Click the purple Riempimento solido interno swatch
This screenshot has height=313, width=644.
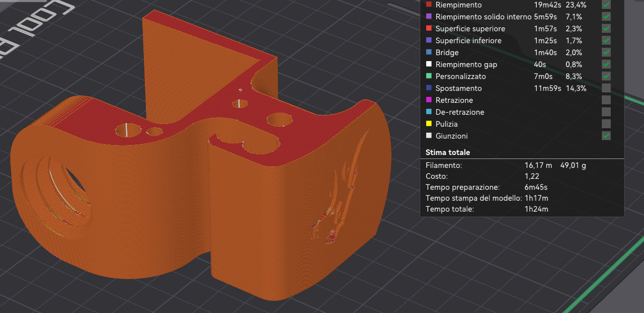click(x=429, y=16)
